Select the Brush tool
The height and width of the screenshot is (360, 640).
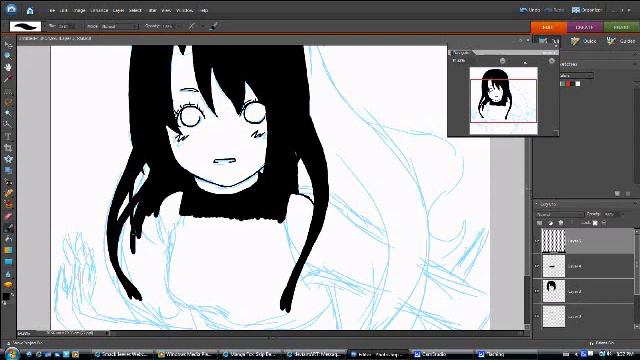8,228
